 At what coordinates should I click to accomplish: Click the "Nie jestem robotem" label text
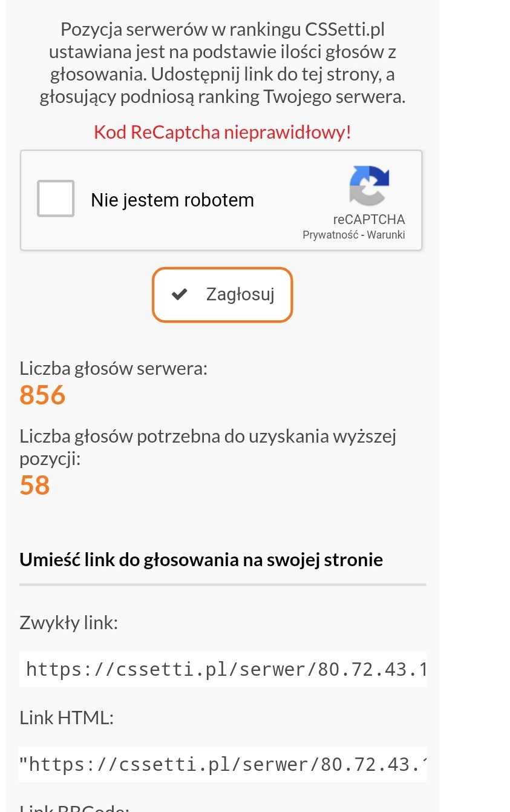click(172, 200)
